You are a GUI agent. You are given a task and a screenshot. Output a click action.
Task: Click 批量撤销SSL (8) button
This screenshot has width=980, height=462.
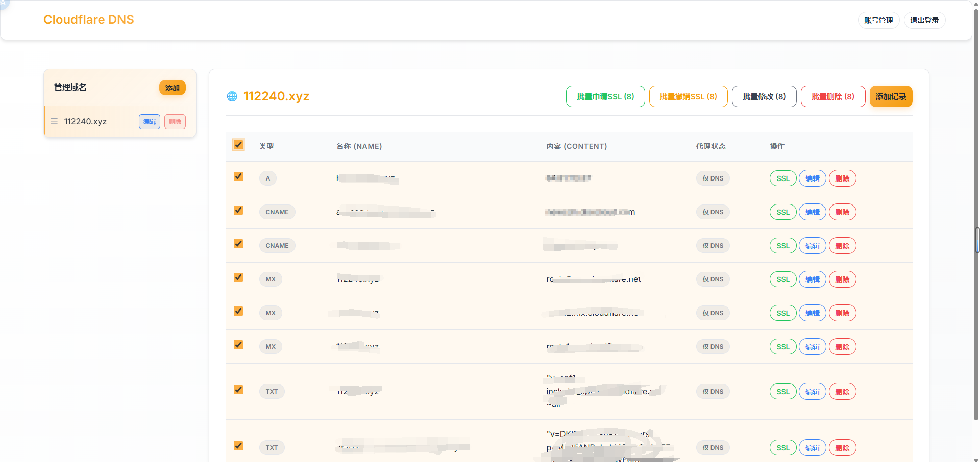688,96
